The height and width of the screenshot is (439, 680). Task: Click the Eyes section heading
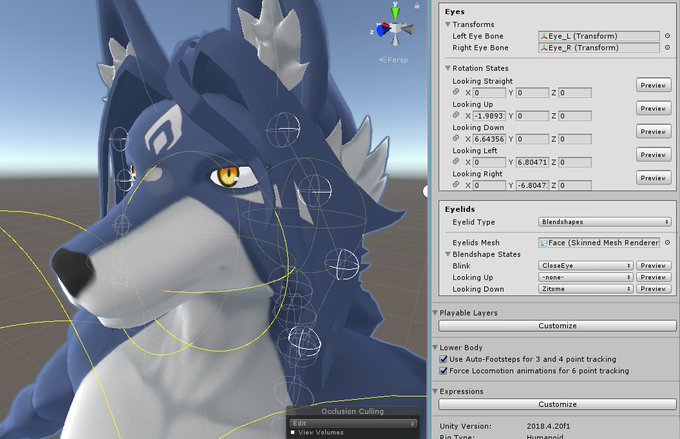tap(454, 12)
